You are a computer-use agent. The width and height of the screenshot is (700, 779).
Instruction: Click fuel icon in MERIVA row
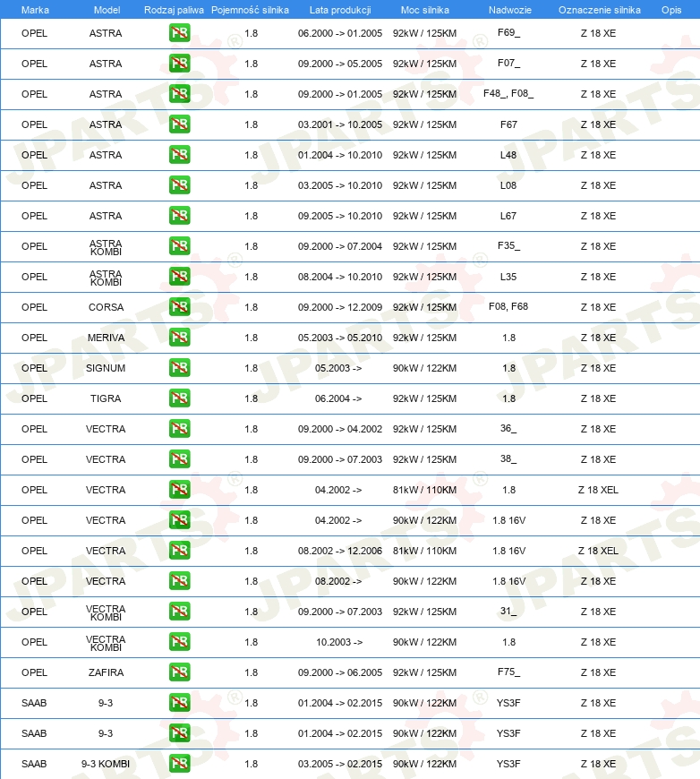click(179, 338)
